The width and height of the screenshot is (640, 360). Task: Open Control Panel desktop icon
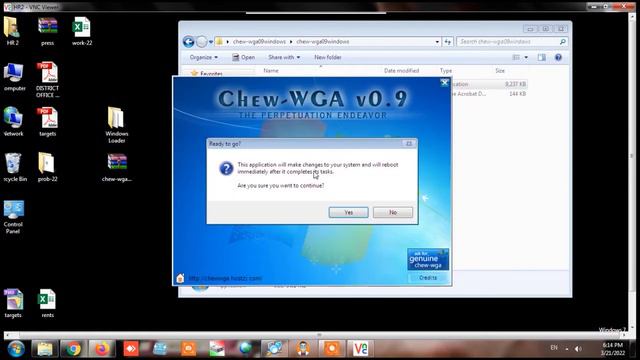(x=13, y=216)
